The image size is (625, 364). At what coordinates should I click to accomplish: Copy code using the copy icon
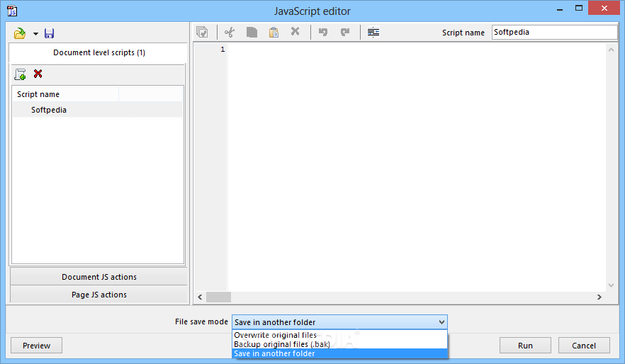[x=252, y=32]
